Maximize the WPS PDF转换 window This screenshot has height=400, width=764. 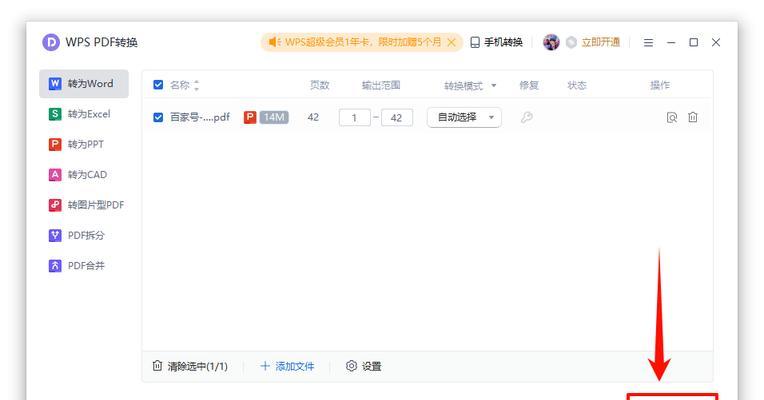pyautogui.click(x=693, y=42)
